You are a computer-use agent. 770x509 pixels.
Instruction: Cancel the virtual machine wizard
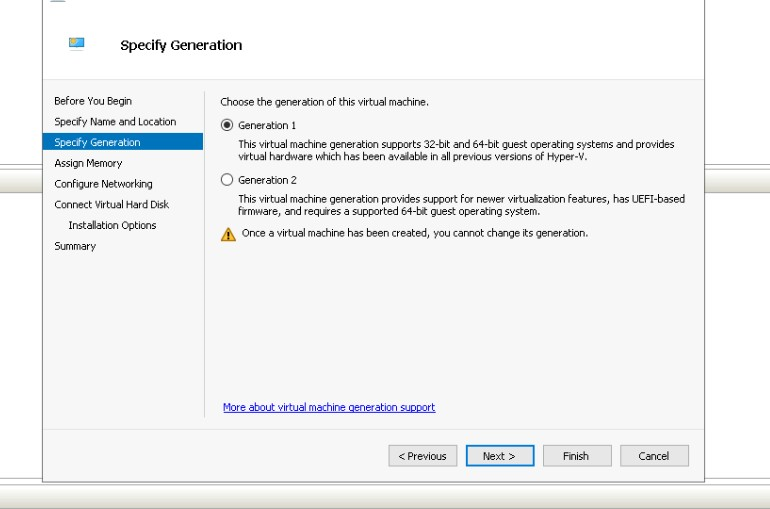[653, 456]
